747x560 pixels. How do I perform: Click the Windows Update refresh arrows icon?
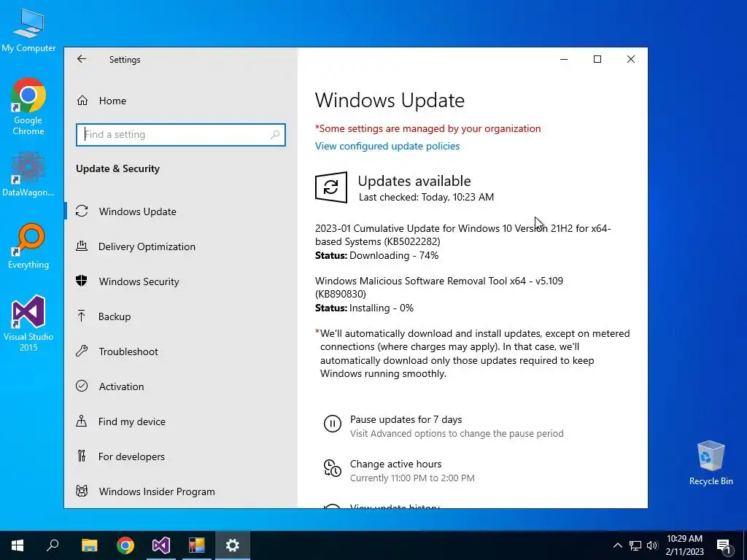tap(82, 211)
